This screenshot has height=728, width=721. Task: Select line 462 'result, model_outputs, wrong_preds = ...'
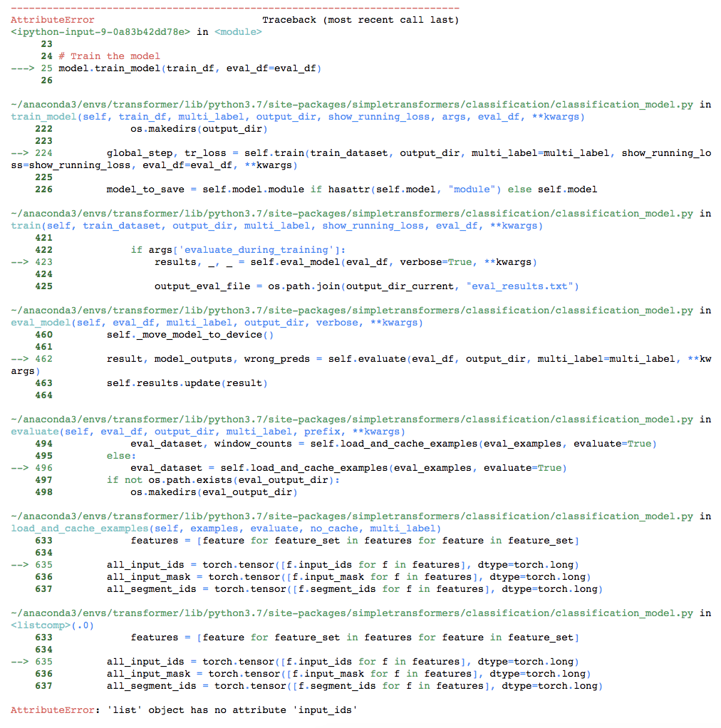click(x=408, y=358)
